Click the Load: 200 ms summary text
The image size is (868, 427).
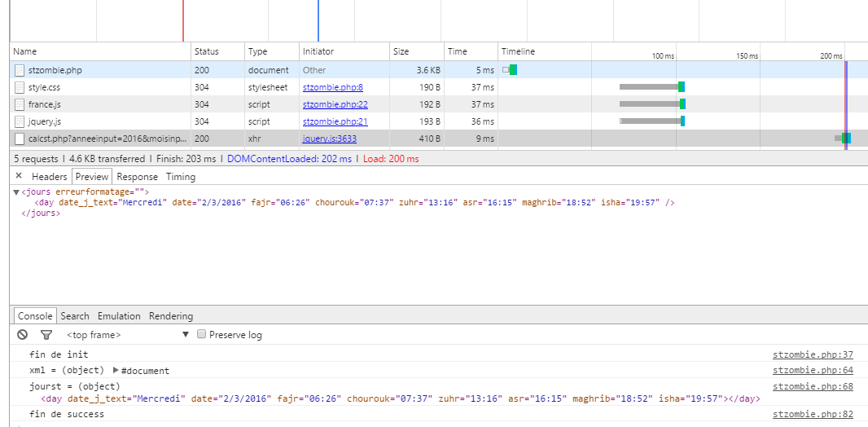coord(391,159)
